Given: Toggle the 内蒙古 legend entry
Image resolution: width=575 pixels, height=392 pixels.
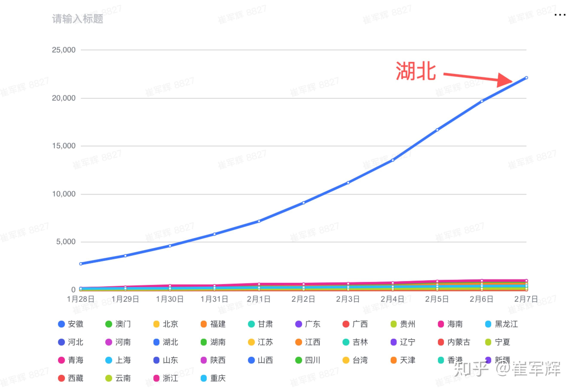Looking at the screenshot, I should point(454,342).
